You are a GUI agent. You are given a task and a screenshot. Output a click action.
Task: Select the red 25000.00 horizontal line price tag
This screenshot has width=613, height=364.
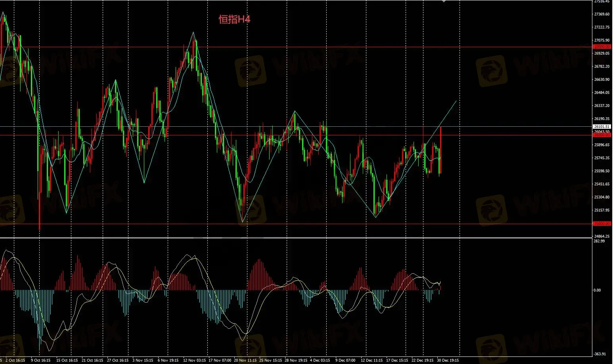point(602,224)
